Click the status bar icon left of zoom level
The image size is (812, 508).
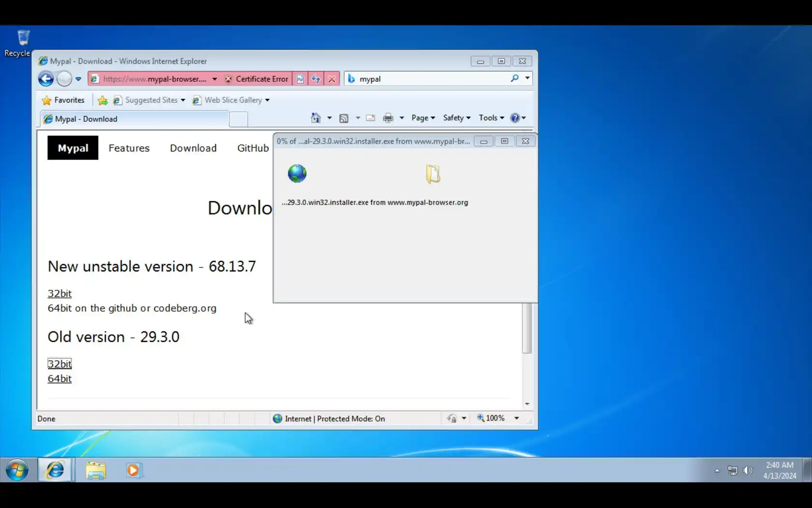[452, 418]
